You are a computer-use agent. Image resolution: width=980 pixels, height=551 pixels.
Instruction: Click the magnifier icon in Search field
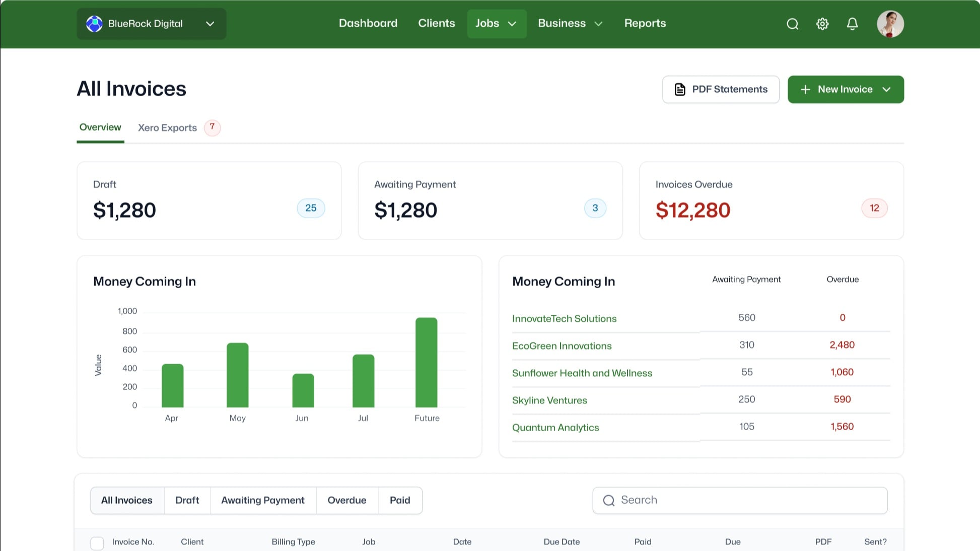(609, 500)
